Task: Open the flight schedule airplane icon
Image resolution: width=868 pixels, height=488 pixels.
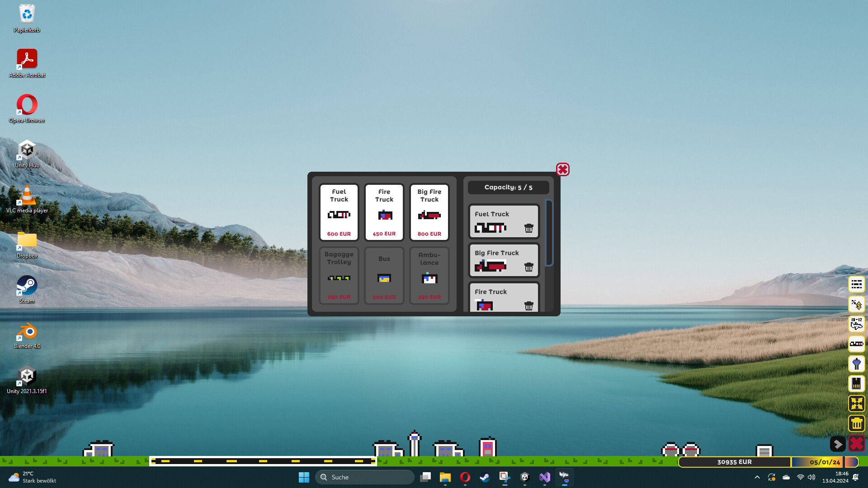Action: tap(857, 324)
